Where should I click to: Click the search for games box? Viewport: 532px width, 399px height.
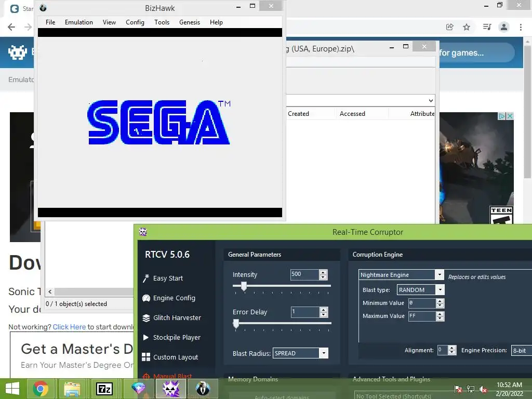[x=477, y=52]
